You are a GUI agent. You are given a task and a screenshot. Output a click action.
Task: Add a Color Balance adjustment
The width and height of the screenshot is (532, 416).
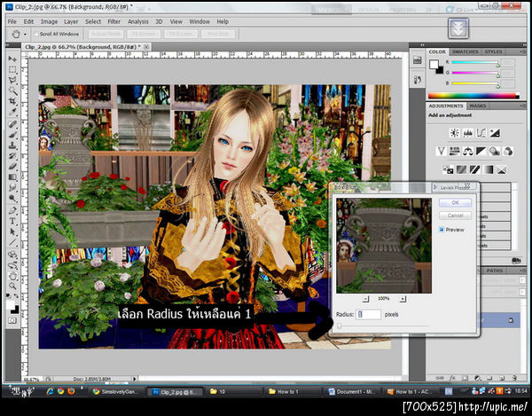tap(468, 151)
